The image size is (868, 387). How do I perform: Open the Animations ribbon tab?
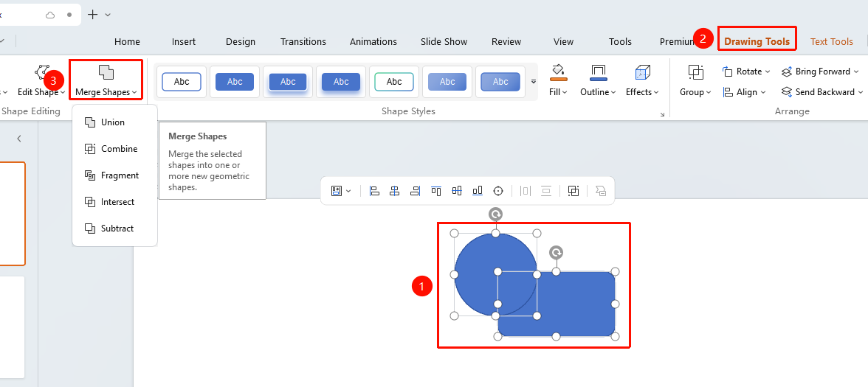[373, 41]
